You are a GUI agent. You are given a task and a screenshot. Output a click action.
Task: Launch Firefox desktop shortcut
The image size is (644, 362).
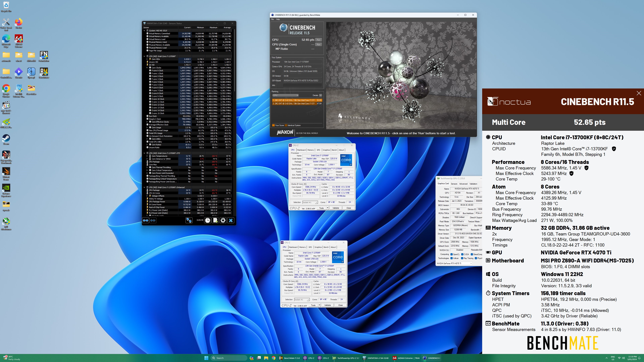(19, 23)
